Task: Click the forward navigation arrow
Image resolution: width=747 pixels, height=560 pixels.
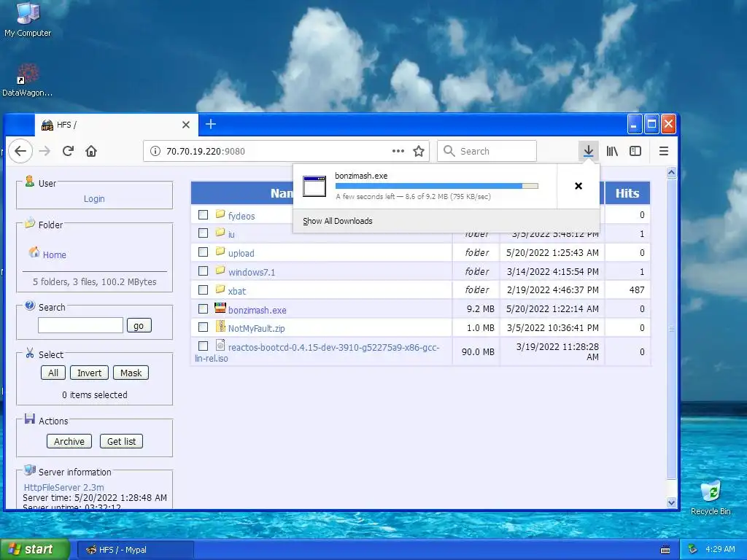Action: (44, 152)
